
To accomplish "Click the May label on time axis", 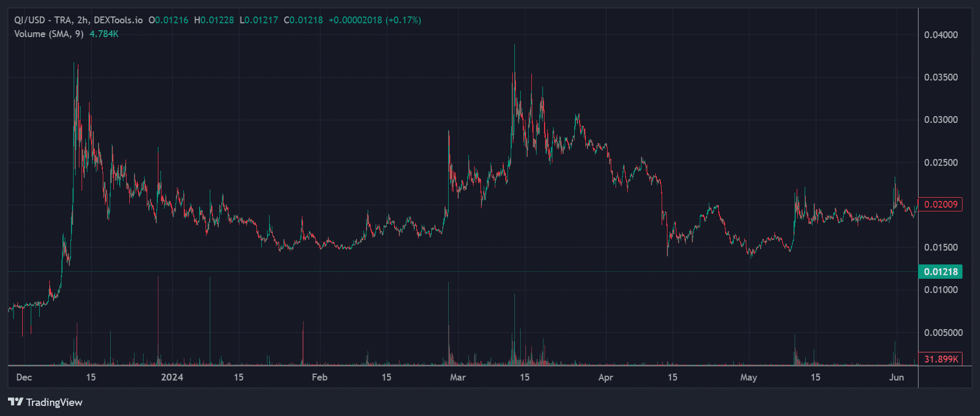I will pyautogui.click(x=749, y=377).
